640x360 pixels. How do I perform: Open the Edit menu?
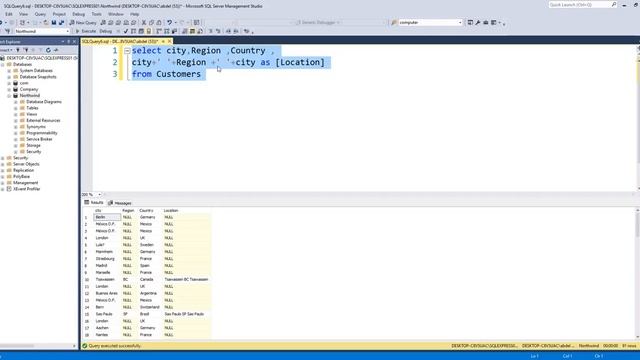[x=9, y=14]
